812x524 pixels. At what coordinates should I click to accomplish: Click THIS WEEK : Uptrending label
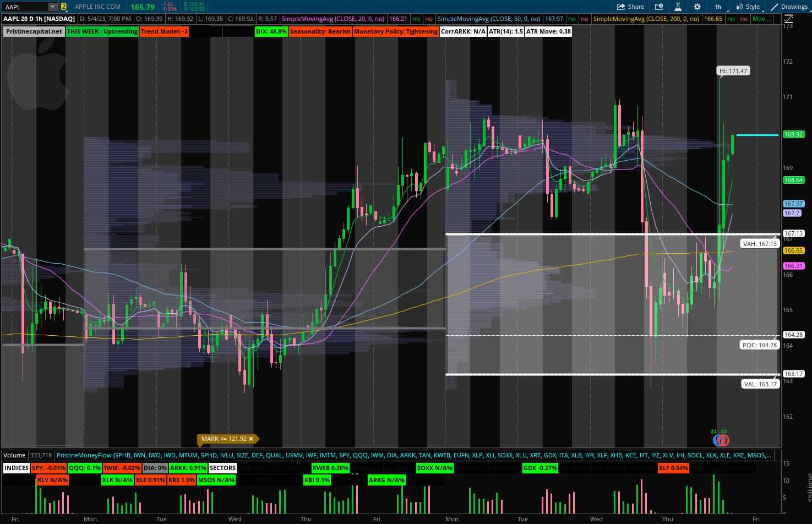click(102, 31)
